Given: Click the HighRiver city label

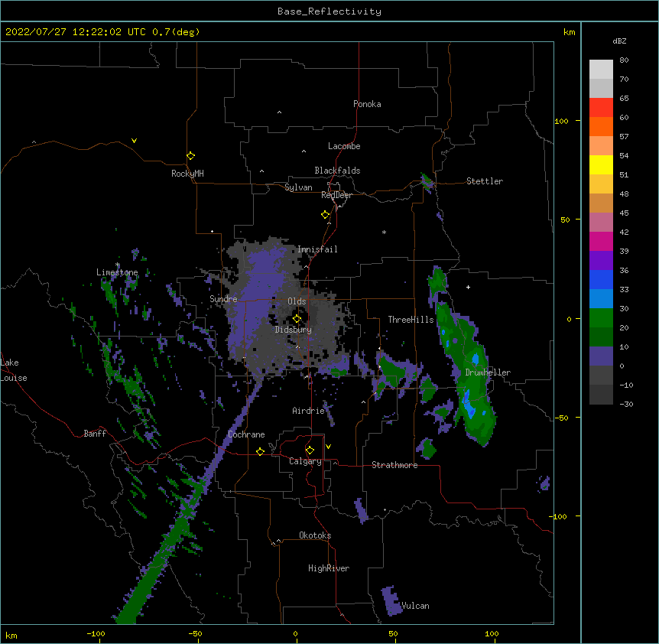Looking at the screenshot, I should click(329, 568).
